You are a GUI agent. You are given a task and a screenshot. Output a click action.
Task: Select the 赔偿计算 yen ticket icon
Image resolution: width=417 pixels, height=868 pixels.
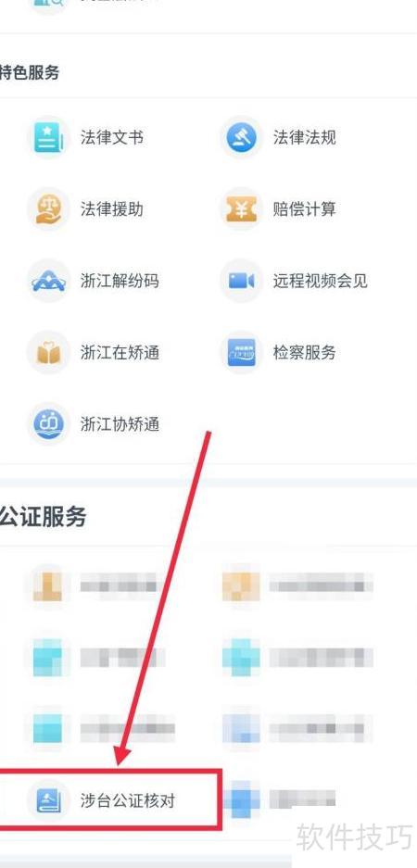(x=242, y=209)
